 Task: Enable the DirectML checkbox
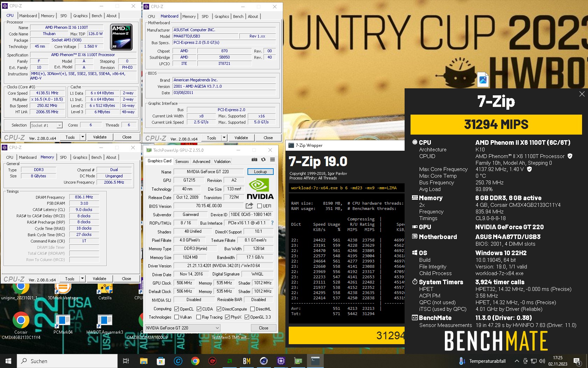click(252, 309)
